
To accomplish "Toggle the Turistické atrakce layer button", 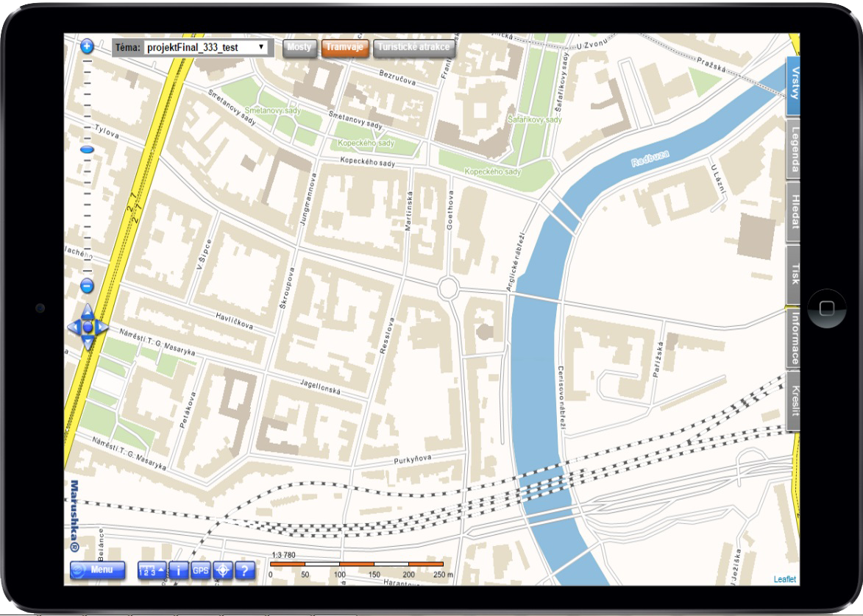I will (x=414, y=48).
